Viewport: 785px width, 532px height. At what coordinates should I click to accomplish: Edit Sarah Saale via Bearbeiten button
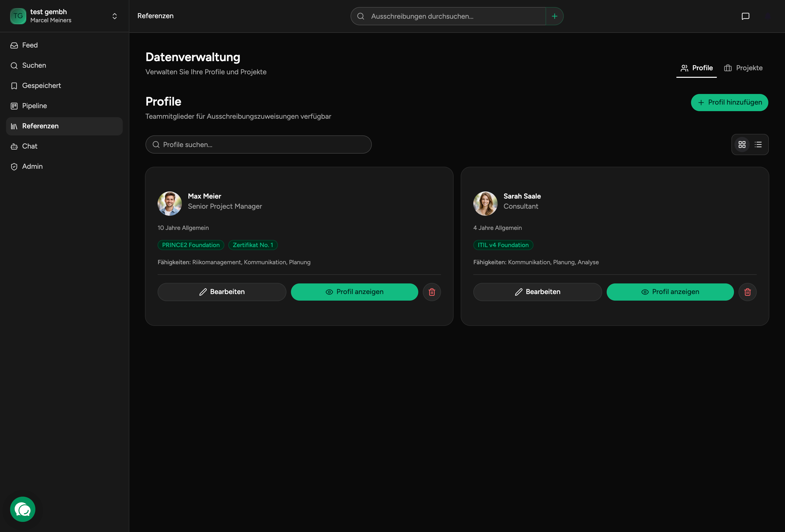[537, 292]
